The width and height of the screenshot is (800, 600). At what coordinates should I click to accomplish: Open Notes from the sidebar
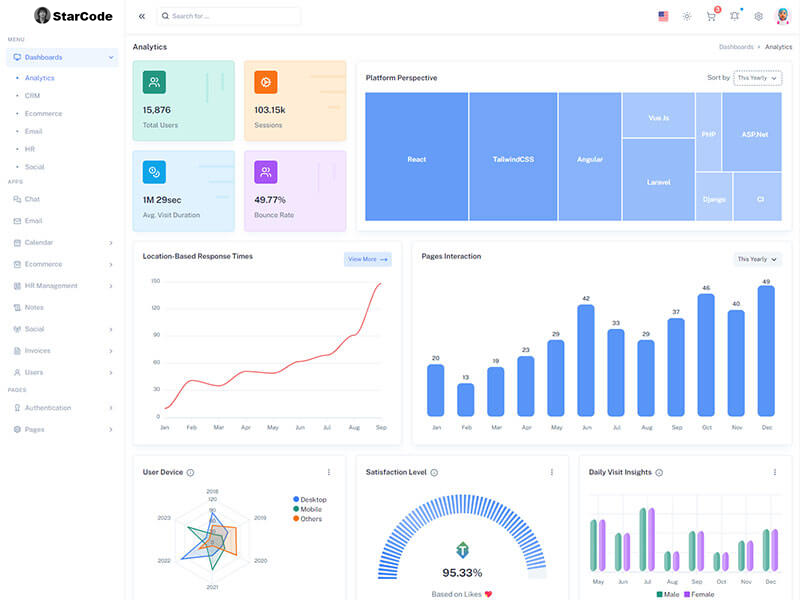tap(34, 307)
